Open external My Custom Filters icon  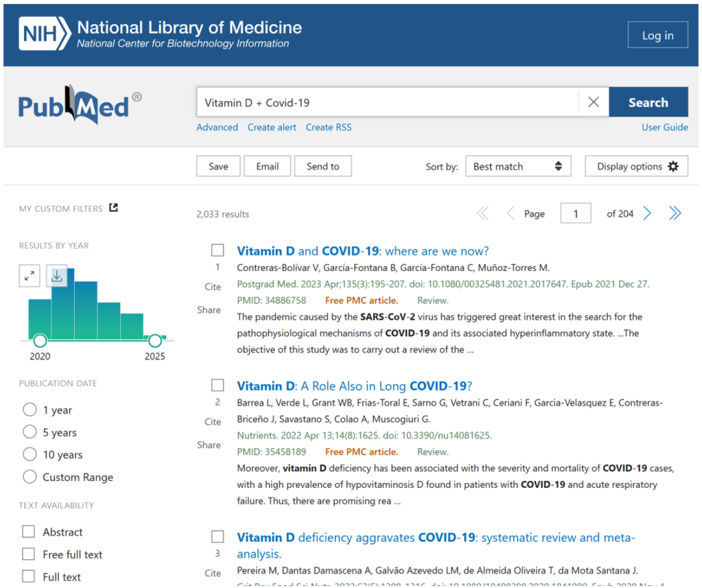(114, 208)
